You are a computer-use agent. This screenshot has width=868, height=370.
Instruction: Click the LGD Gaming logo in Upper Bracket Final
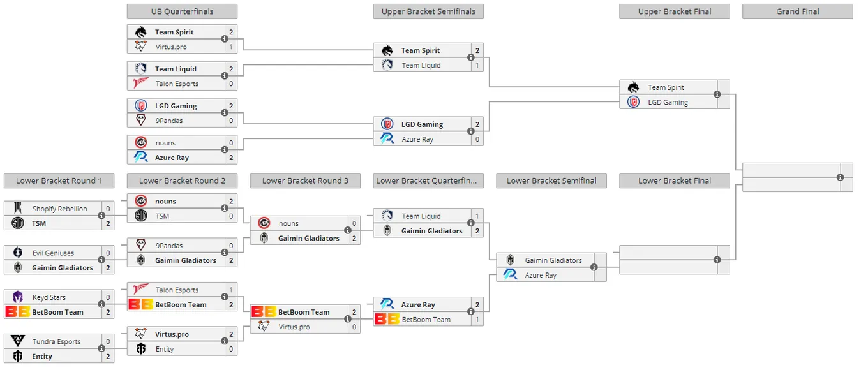pyautogui.click(x=633, y=102)
